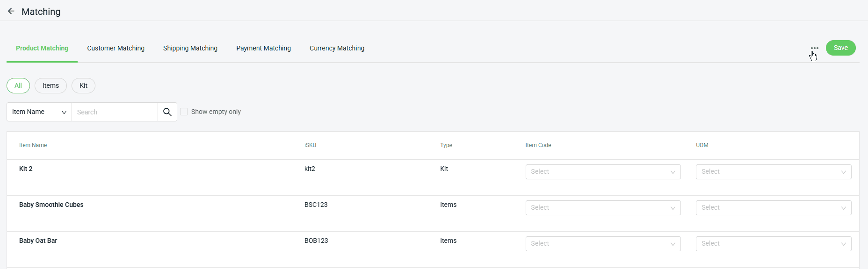Expand the Item Name search filter dropdown
Image resolution: width=868 pixels, height=269 pixels.
pyautogui.click(x=39, y=112)
